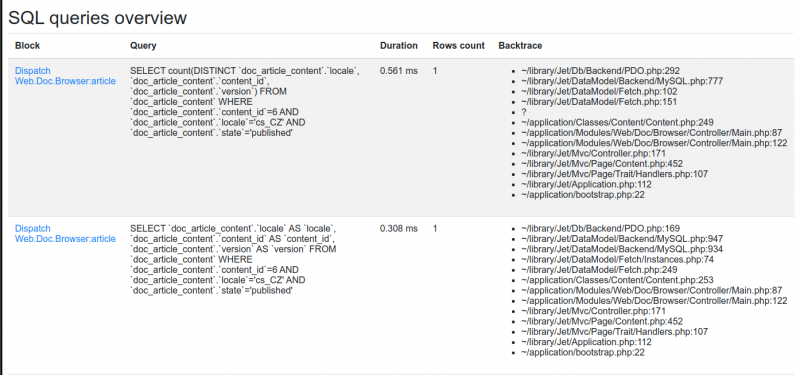The height and width of the screenshot is (375, 800).
Task: Click the Query column header
Action: (143, 45)
